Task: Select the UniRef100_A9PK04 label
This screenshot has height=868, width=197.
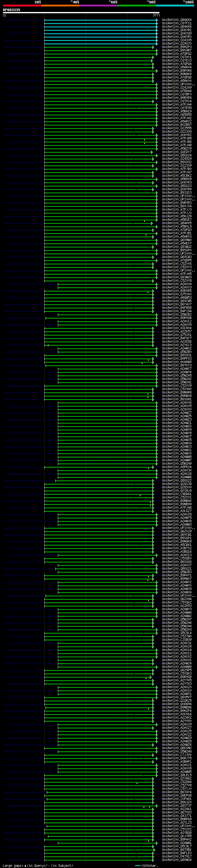Action: tap(176, 467)
